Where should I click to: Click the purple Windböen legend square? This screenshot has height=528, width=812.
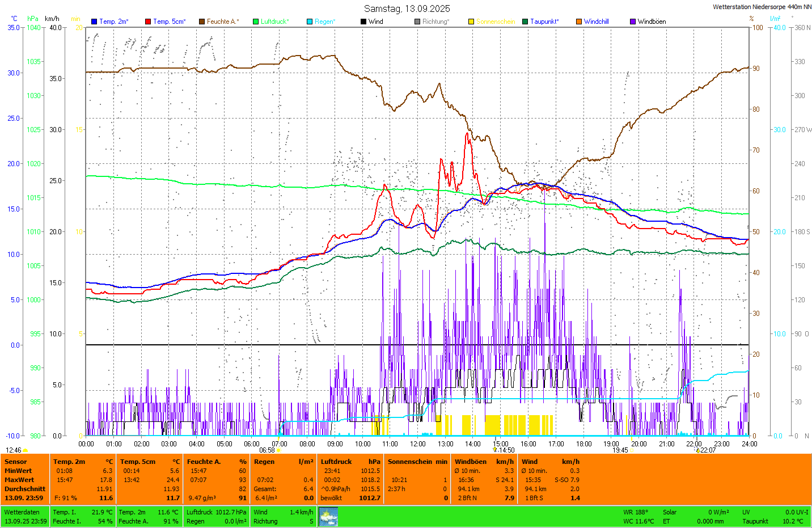click(x=633, y=22)
